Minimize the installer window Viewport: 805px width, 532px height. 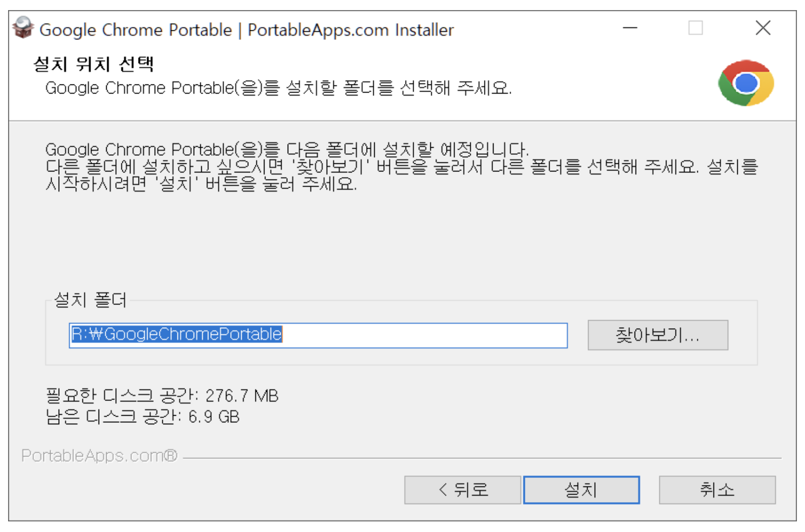630,28
